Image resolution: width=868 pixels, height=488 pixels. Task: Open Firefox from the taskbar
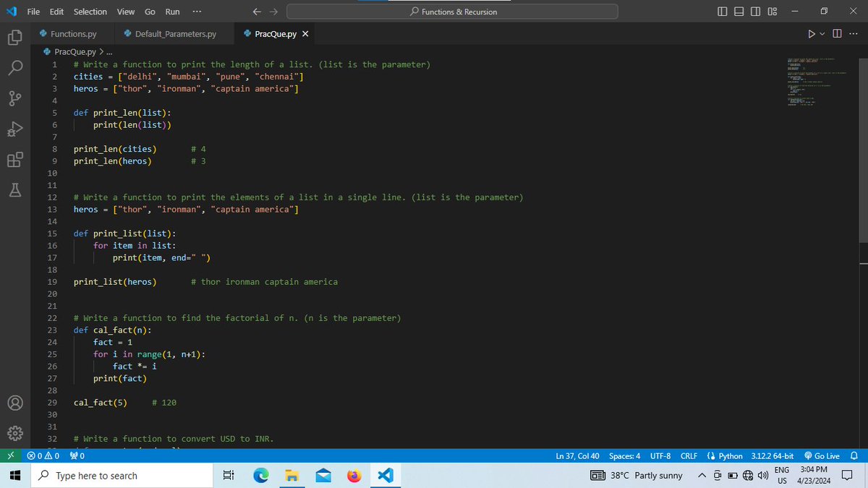354,476
